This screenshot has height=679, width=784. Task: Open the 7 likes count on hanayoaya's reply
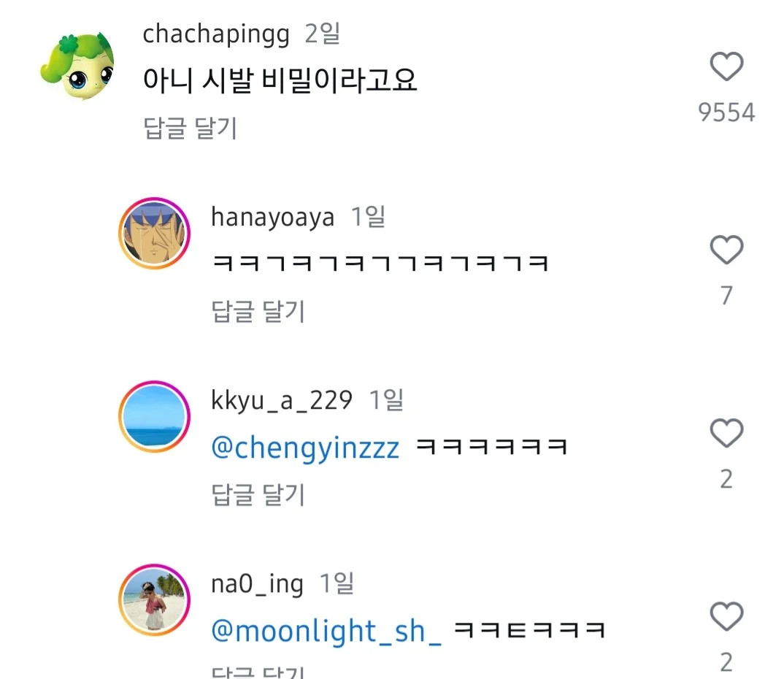(726, 296)
